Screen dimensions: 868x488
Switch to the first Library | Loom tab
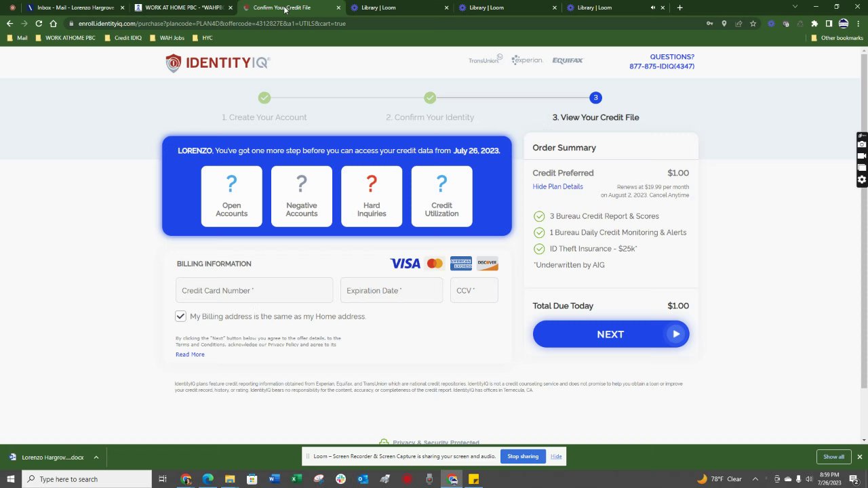(378, 7)
